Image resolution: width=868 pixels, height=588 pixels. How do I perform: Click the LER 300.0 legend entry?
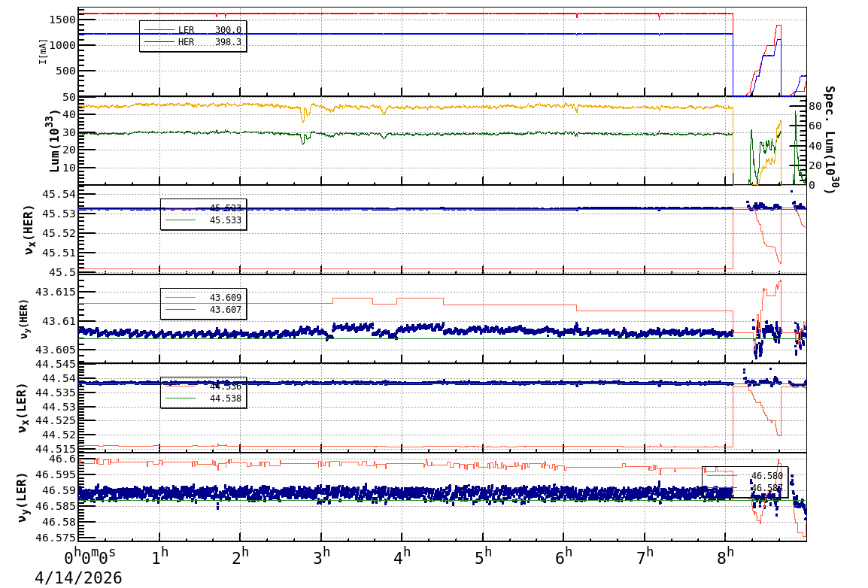tap(193, 30)
